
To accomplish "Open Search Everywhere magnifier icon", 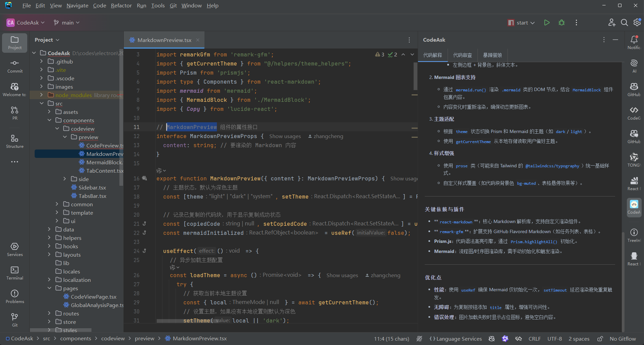I will click(624, 23).
